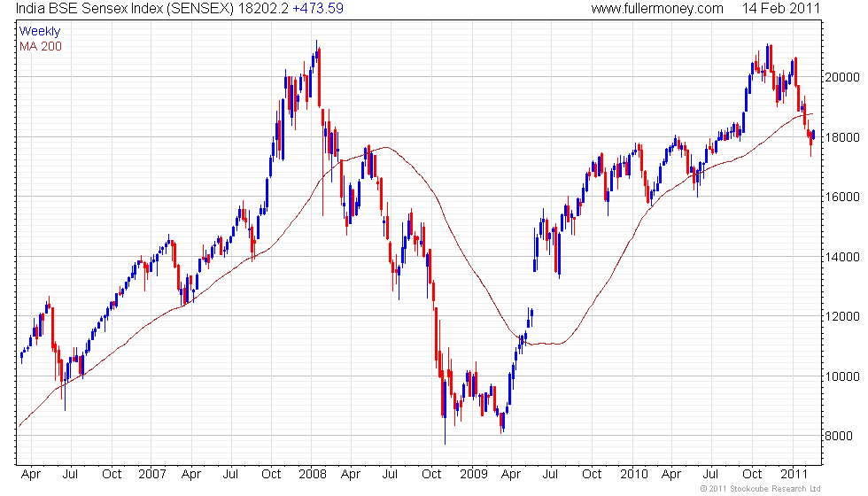868x496 pixels.
Task: Click the "2010" time axis label
Action: click(634, 475)
